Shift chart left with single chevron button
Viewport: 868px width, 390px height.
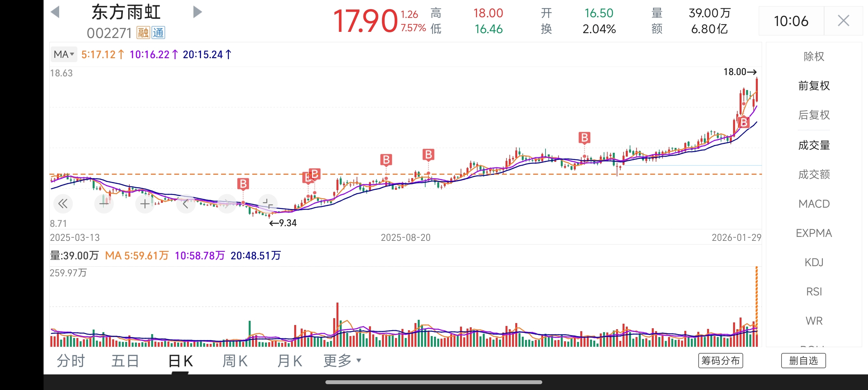[x=186, y=203]
